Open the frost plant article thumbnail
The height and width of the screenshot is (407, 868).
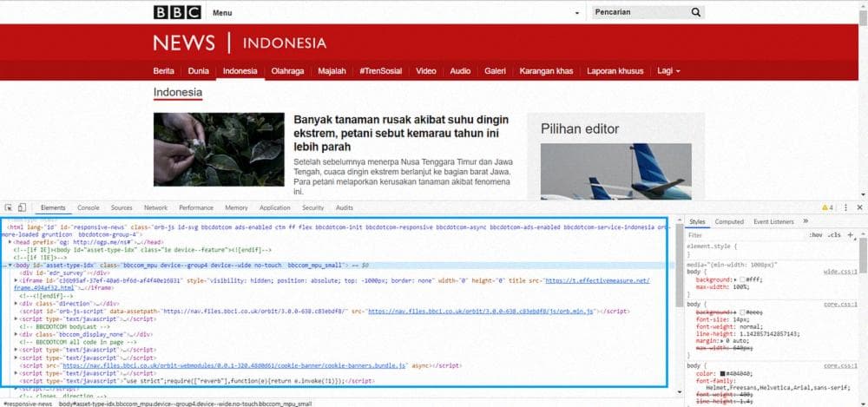coord(219,149)
